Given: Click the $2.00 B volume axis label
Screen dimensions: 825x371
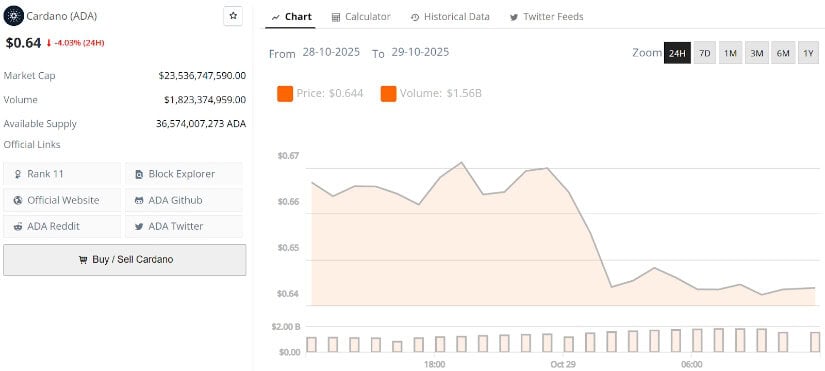Looking at the screenshot, I should tap(286, 327).
